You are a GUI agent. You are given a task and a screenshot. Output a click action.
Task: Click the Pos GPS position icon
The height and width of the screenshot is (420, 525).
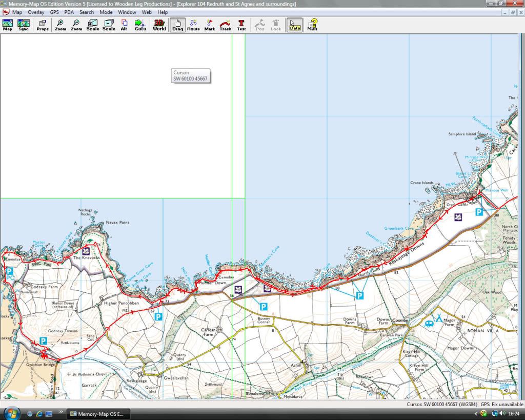coord(260,25)
